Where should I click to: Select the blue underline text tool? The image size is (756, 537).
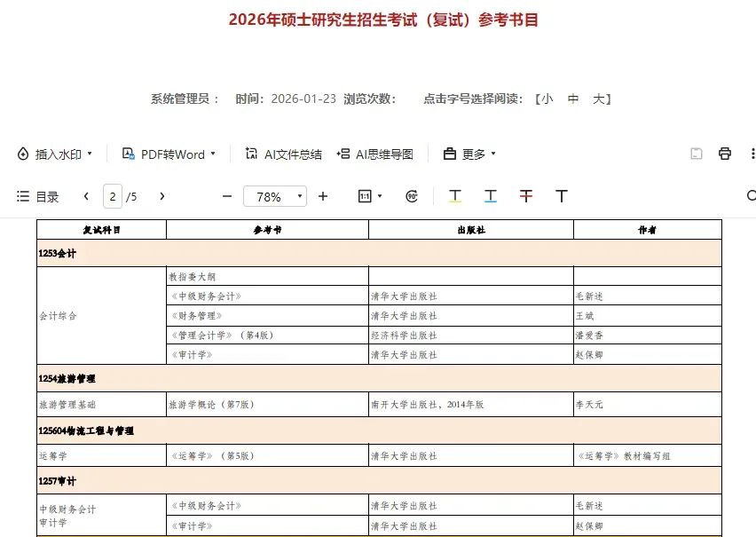click(491, 196)
